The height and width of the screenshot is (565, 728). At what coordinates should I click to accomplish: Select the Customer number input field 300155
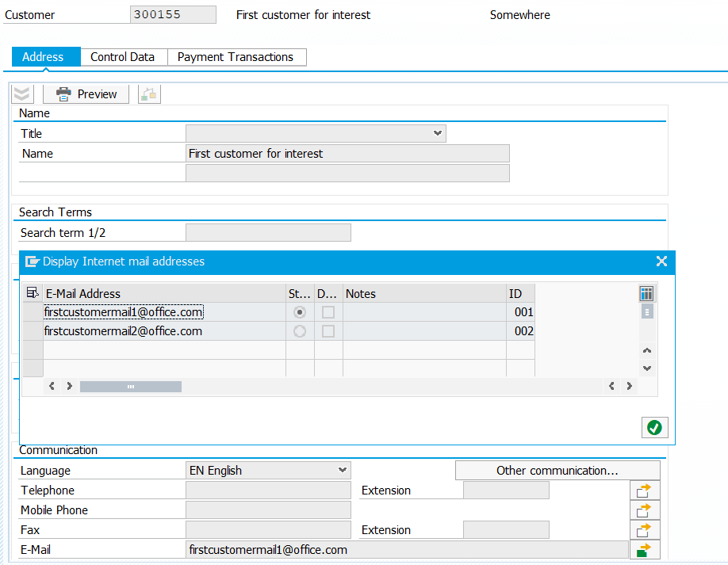point(173,14)
